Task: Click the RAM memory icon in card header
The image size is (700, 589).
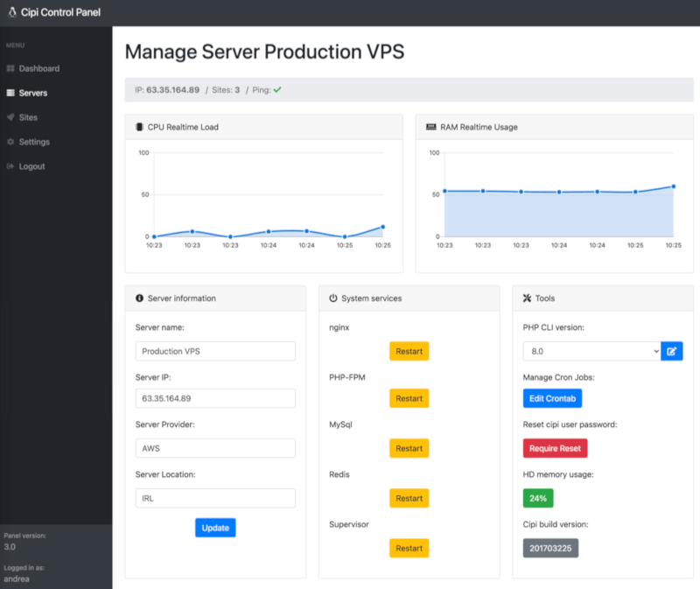Action: point(430,127)
